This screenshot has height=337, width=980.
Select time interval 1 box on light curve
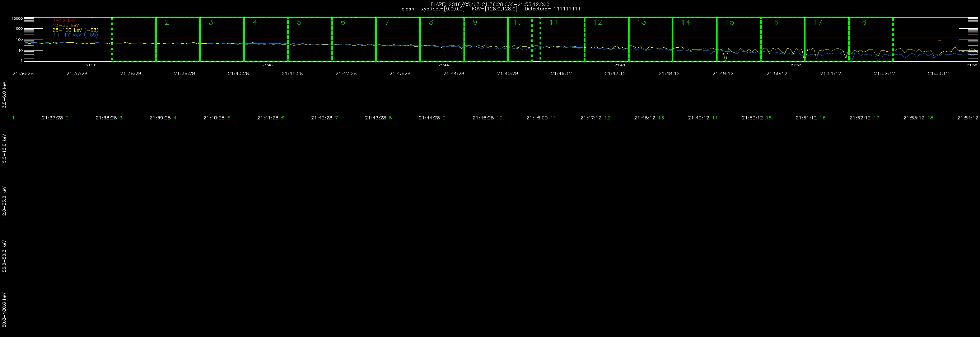pyautogui.click(x=134, y=39)
